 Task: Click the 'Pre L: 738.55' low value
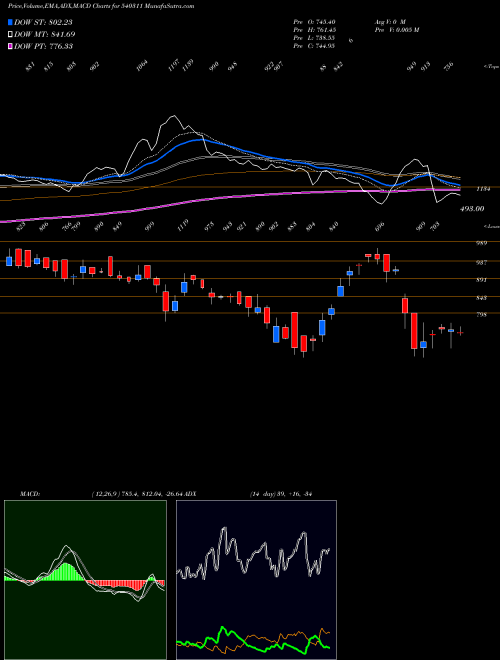tap(314, 37)
